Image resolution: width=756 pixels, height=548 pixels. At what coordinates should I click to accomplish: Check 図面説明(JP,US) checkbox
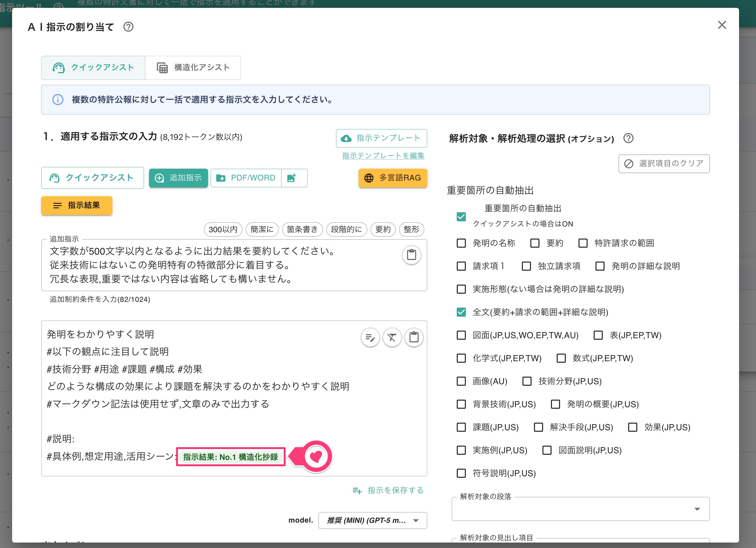click(547, 450)
